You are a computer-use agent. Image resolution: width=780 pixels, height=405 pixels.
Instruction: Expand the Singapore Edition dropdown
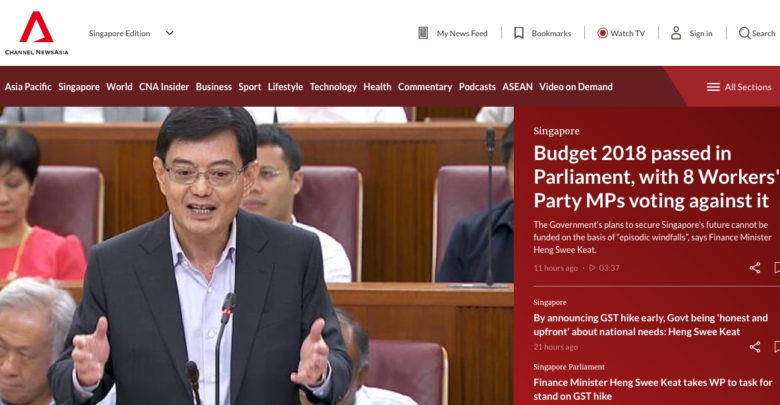coord(169,33)
